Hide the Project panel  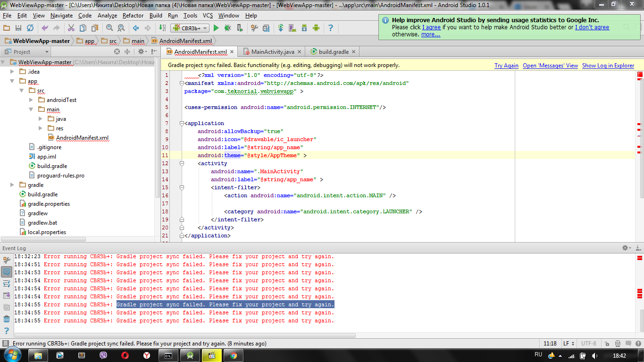(x=153, y=52)
